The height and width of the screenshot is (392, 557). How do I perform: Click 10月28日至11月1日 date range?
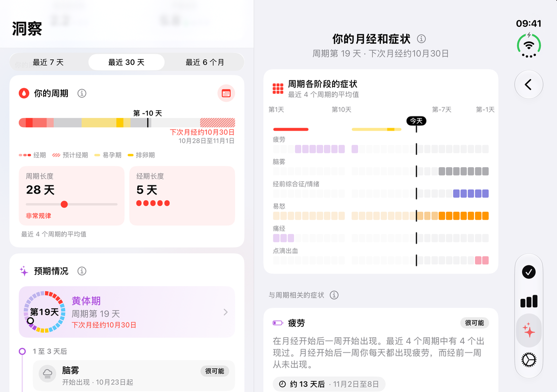tap(207, 141)
